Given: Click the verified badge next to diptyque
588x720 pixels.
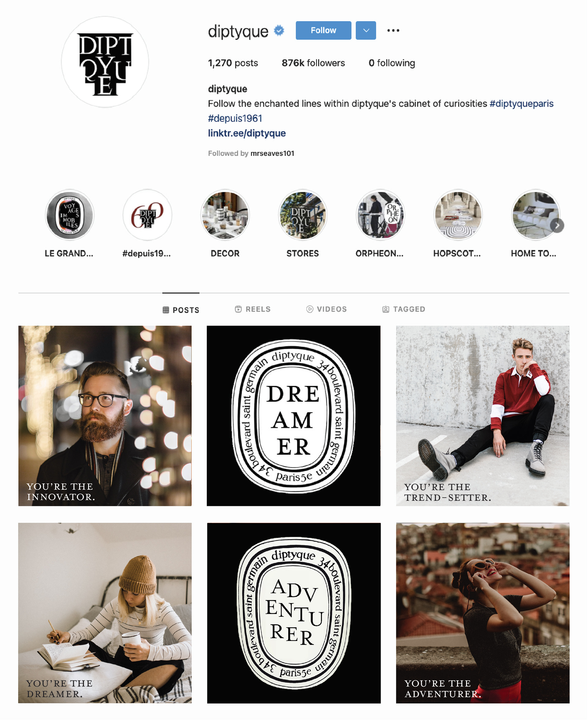Looking at the screenshot, I should (279, 31).
